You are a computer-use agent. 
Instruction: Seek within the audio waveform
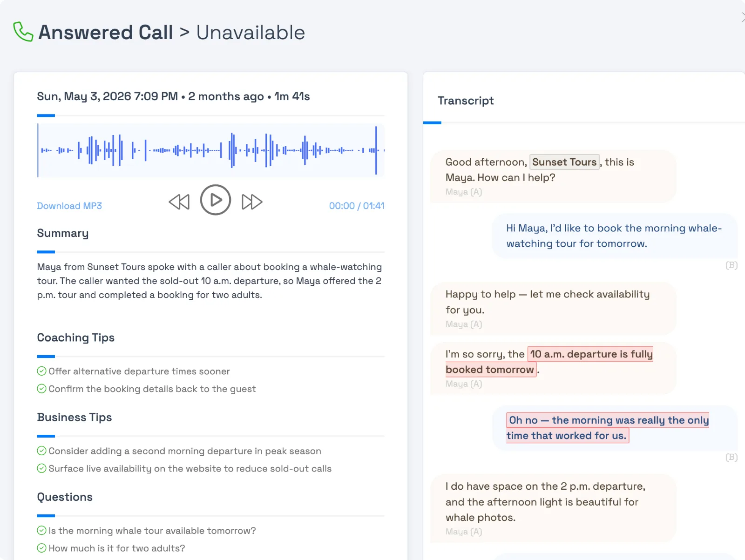pos(211,150)
